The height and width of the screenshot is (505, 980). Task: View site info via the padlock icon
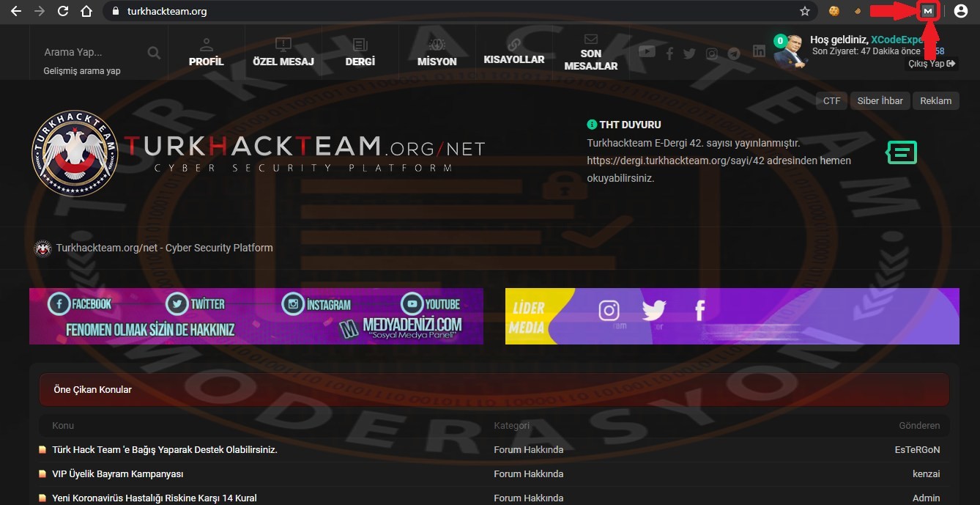click(x=116, y=11)
